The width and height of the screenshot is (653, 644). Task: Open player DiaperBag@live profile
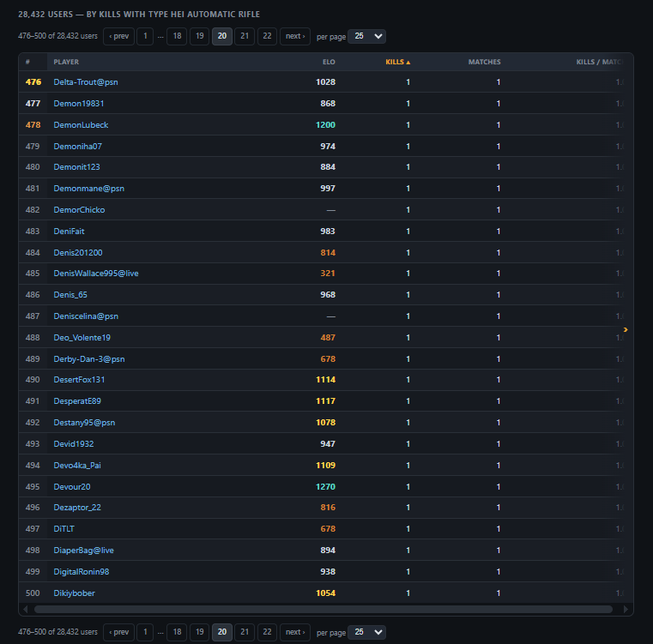(84, 551)
